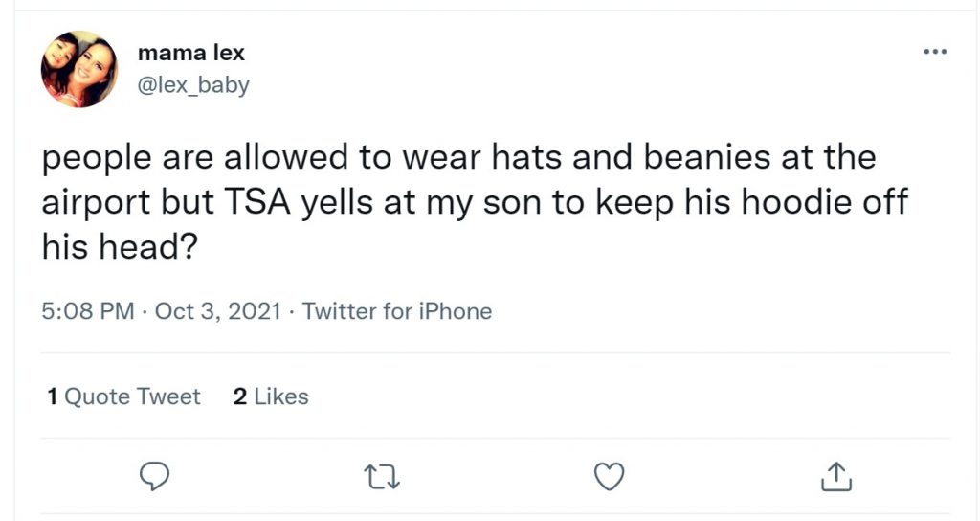Click the reply speech bubble icon
Screen dimensions: 980x521
point(154,477)
